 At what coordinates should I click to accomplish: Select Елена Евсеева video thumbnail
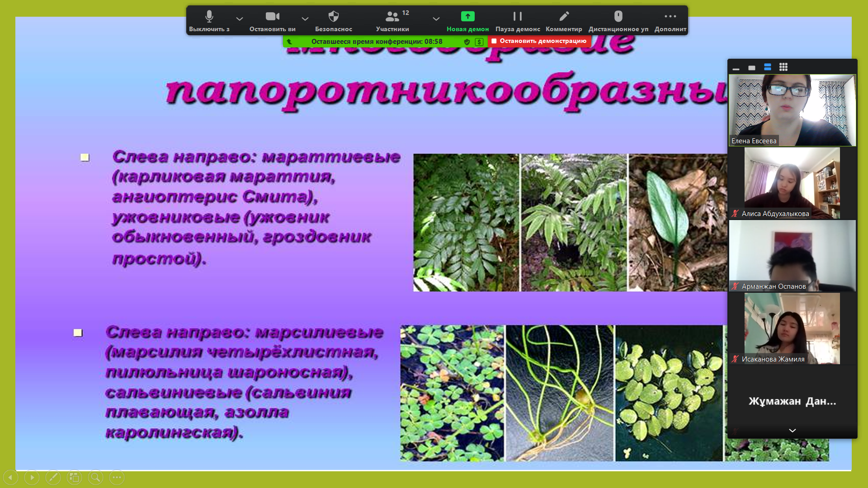792,110
